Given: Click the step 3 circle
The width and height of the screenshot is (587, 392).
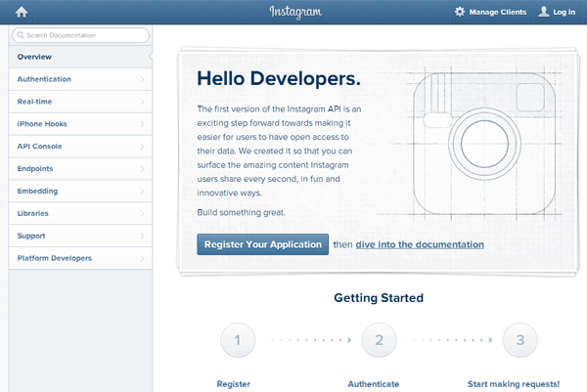Looking at the screenshot, I should [520, 340].
